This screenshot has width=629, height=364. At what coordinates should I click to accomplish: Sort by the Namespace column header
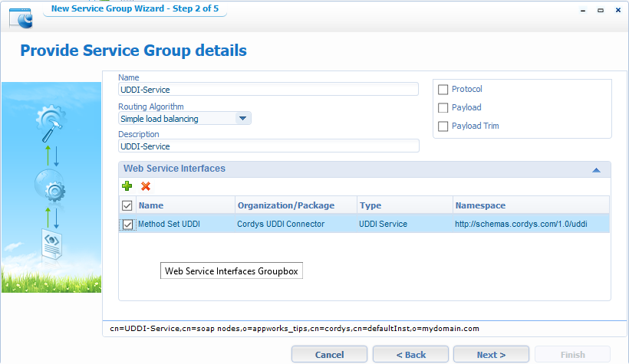529,205
